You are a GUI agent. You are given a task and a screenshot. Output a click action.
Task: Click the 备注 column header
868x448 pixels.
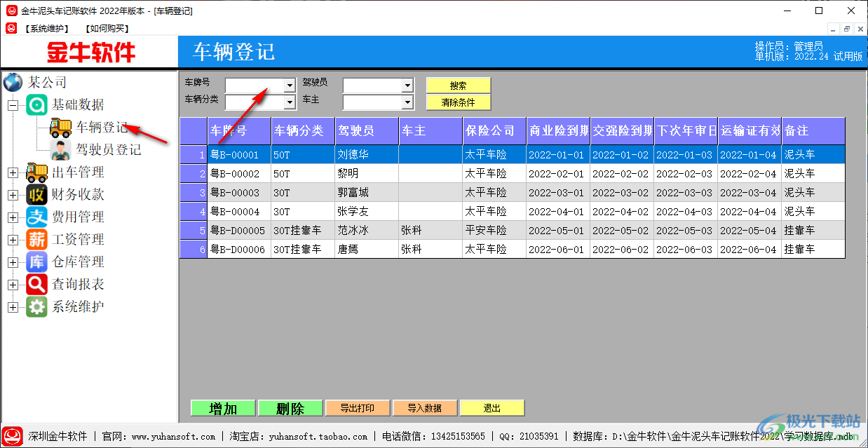813,130
